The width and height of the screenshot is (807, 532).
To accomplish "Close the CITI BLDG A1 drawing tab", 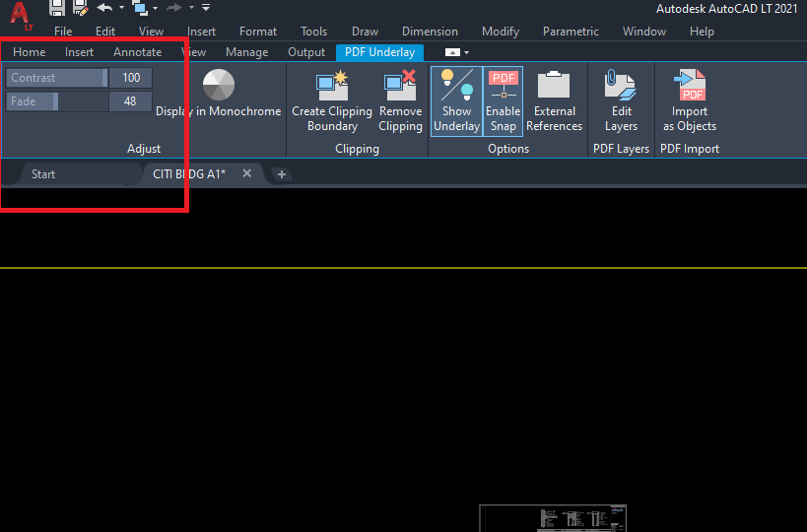I will click(247, 173).
